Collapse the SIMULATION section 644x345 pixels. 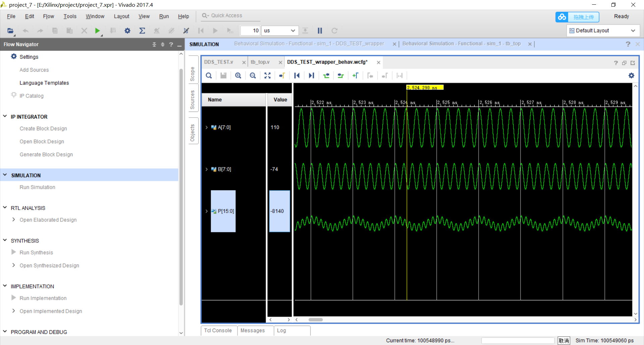pyautogui.click(x=5, y=175)
